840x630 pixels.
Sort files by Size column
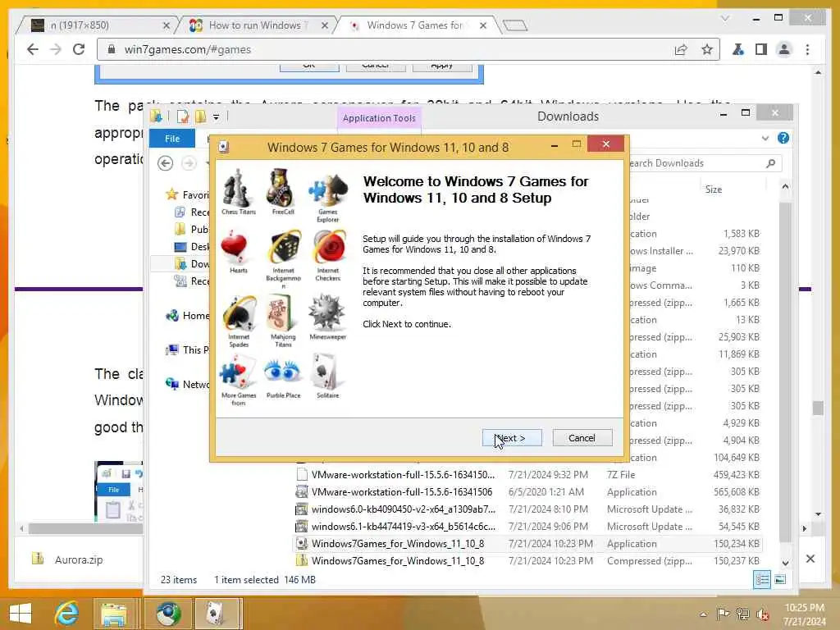pyautogui.click(x=714, y=189)
